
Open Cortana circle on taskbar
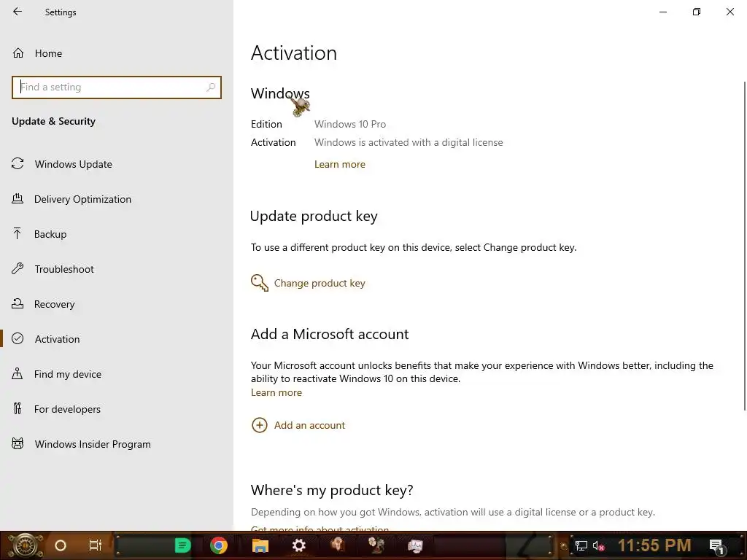coord(61,545)
